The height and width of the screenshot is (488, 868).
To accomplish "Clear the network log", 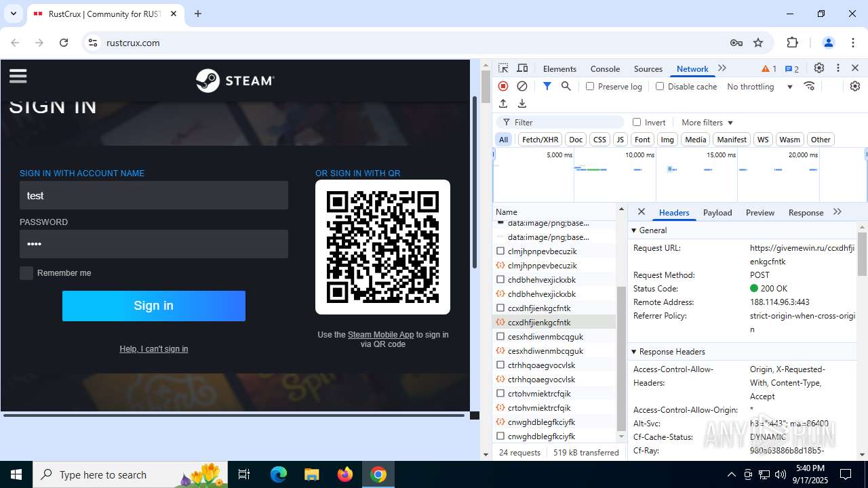I will pos(522,86).
